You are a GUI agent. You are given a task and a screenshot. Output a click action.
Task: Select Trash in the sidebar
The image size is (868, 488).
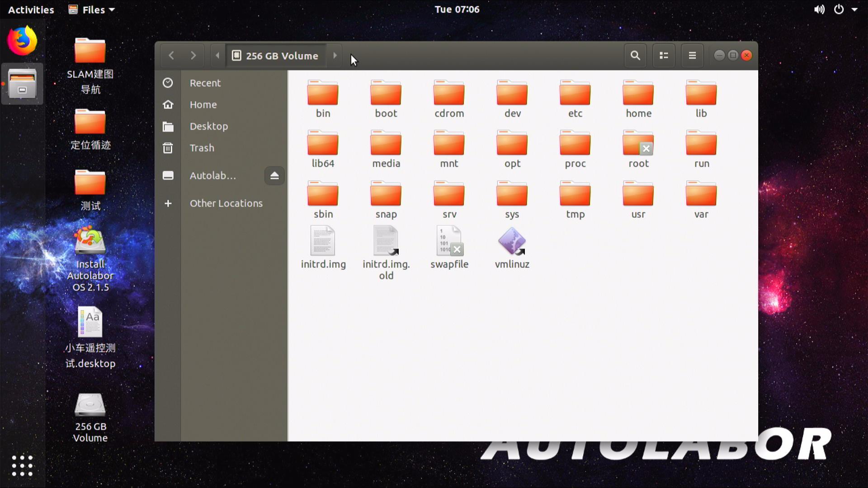202,148
